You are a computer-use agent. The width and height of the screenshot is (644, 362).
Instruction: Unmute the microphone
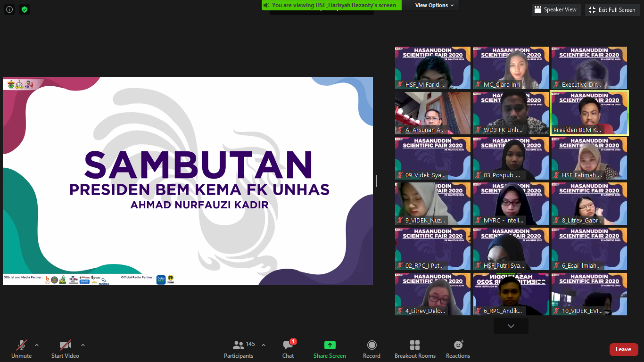[22, 349]
